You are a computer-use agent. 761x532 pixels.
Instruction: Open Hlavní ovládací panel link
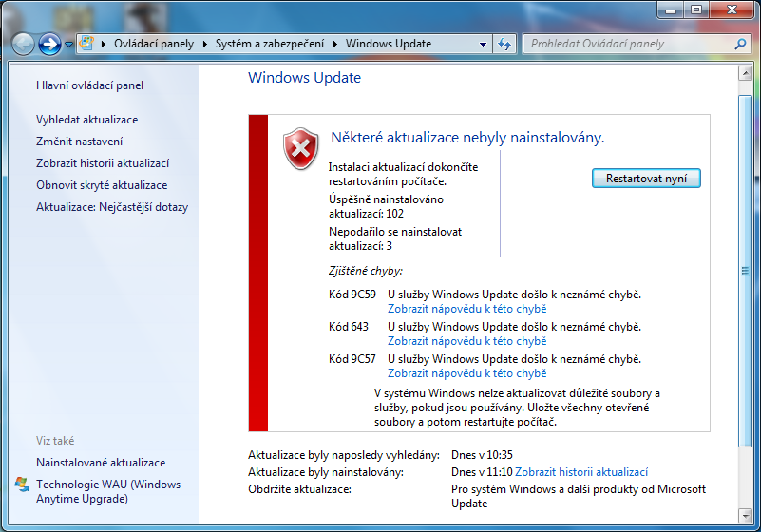90,85
